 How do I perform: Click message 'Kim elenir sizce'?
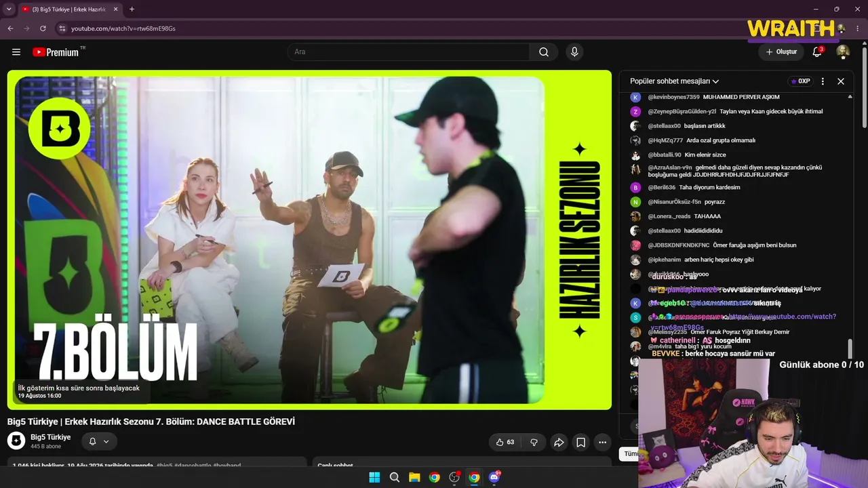click(x=705, y=155)
